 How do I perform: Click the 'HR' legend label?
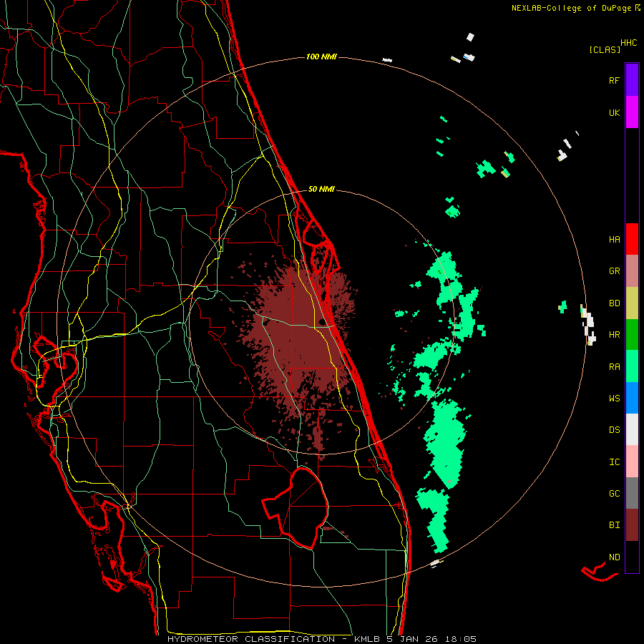pos(614,335)
